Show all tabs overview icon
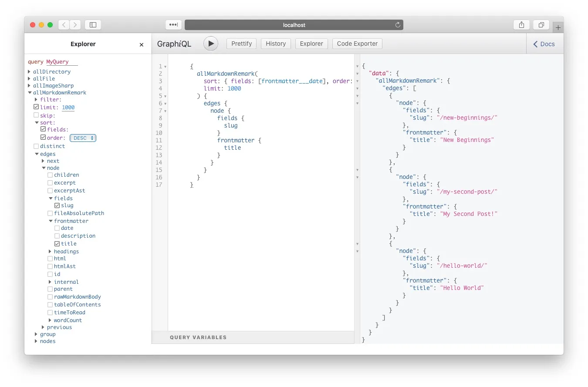This screenshot has width=588, height=387. (541, 25)
